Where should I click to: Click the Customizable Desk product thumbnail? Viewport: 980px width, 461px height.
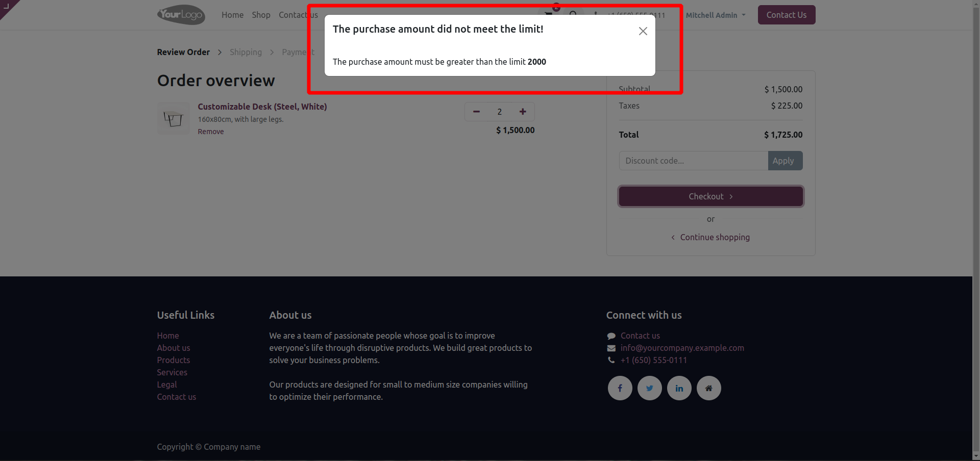pyautogui.click(x=173, y=118)
